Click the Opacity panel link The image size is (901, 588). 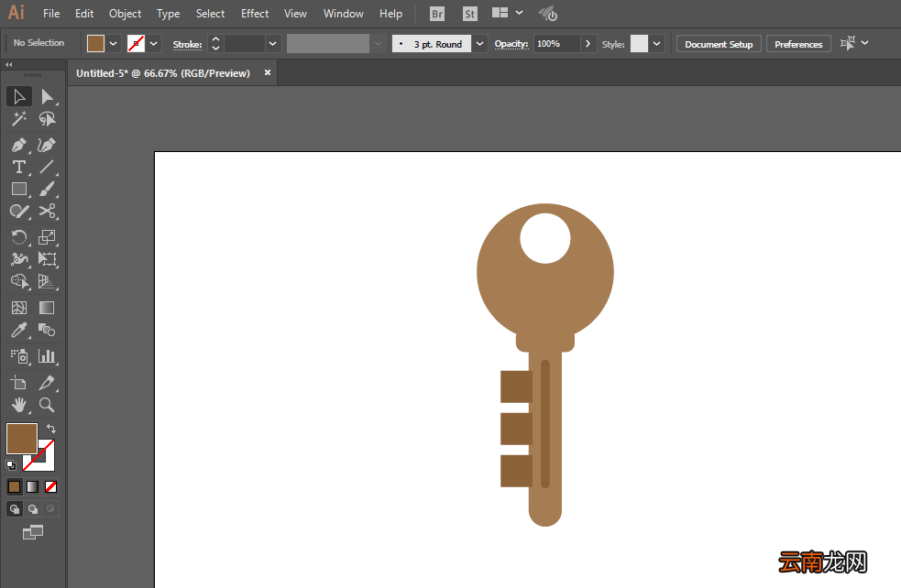tap(511, 44)
